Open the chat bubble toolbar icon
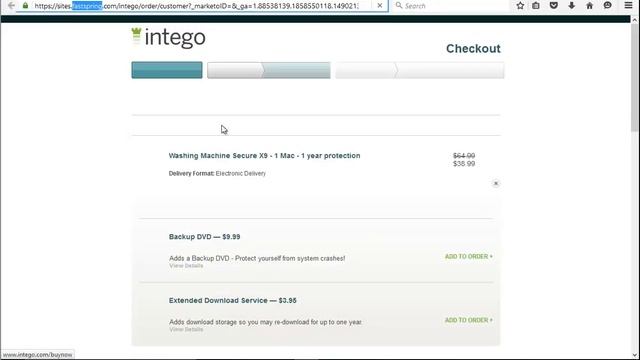 pyautogui.click(x=607, y=6)
